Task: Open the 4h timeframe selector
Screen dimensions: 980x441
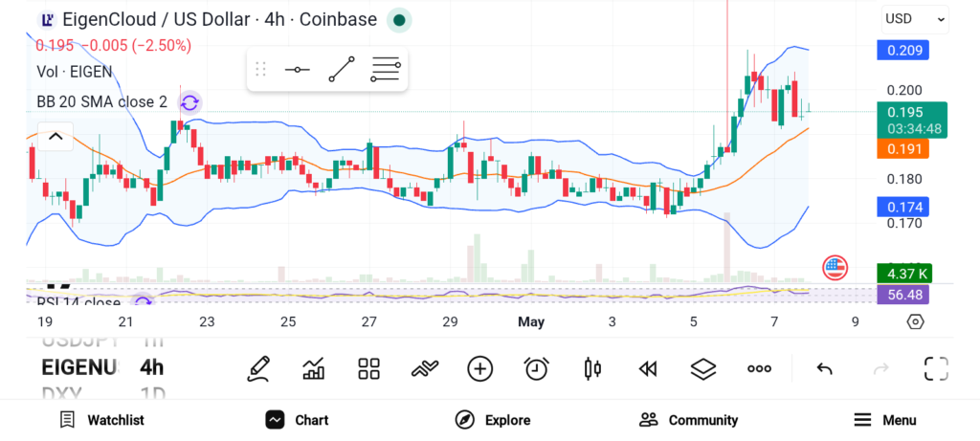Action: pyautogui.click(x=151, y=367)
